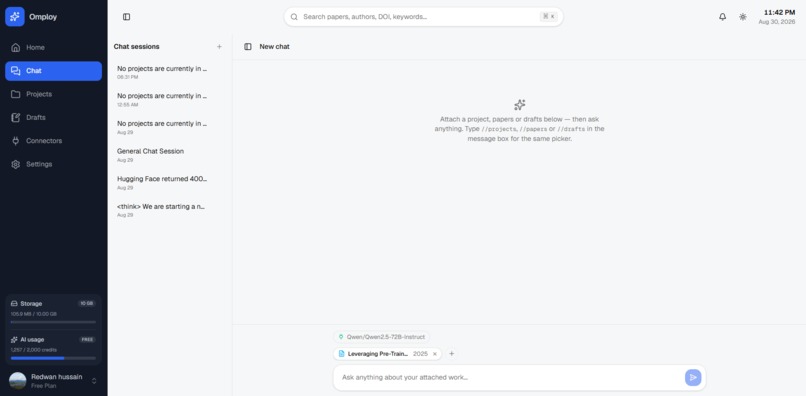Go to Drafts

pos(53,117)
